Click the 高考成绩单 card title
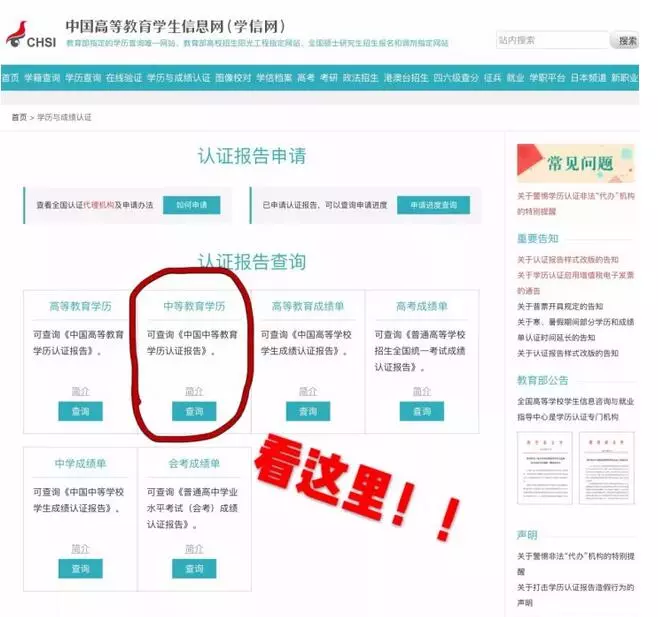 point(422,306)
